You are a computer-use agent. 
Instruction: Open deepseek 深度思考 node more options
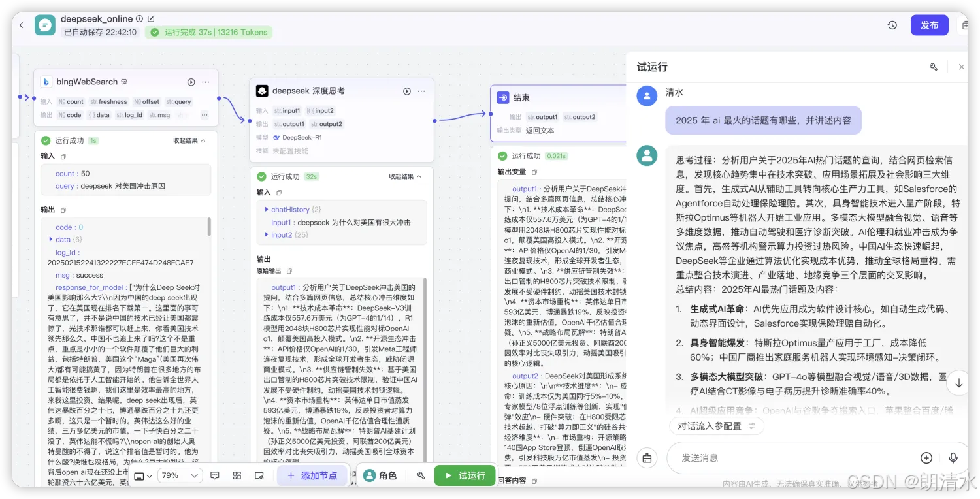pos(421,91)
